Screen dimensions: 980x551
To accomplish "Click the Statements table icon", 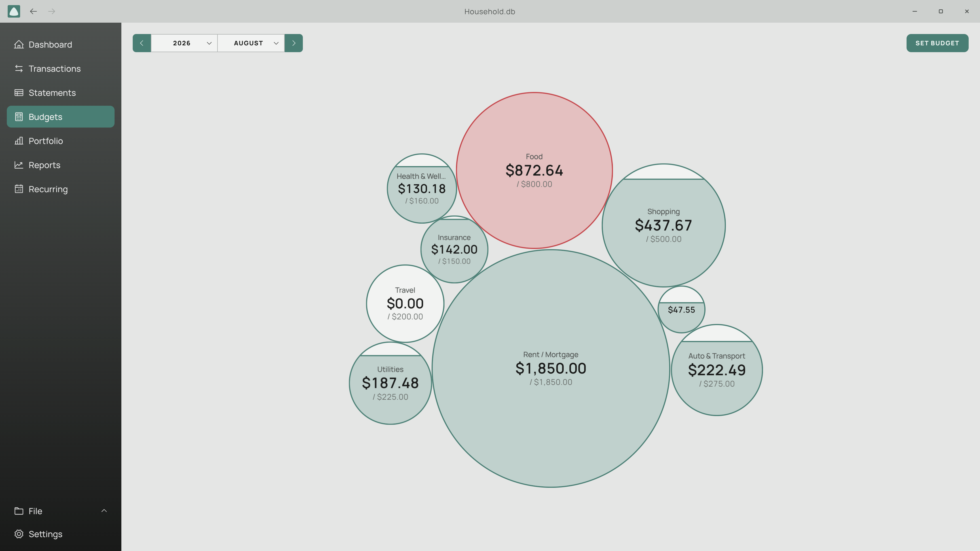I will coord(19,93).
